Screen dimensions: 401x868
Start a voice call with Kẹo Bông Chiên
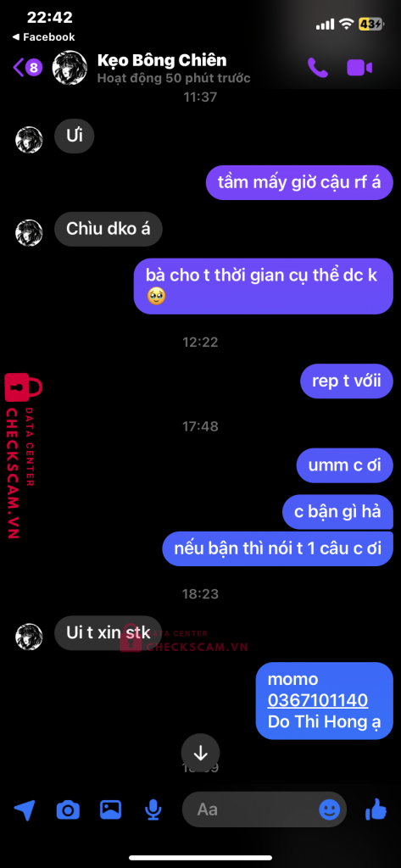point(318,68)
